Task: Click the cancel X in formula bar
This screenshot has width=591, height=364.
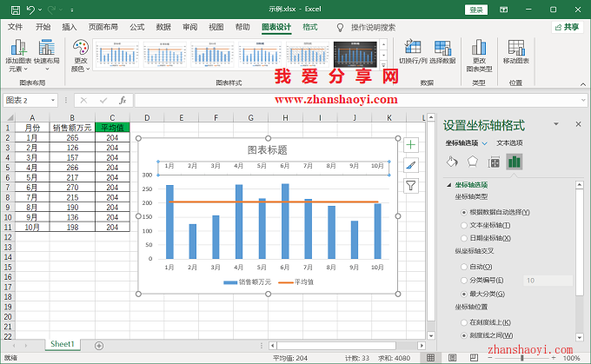Action: click(83, 100)
